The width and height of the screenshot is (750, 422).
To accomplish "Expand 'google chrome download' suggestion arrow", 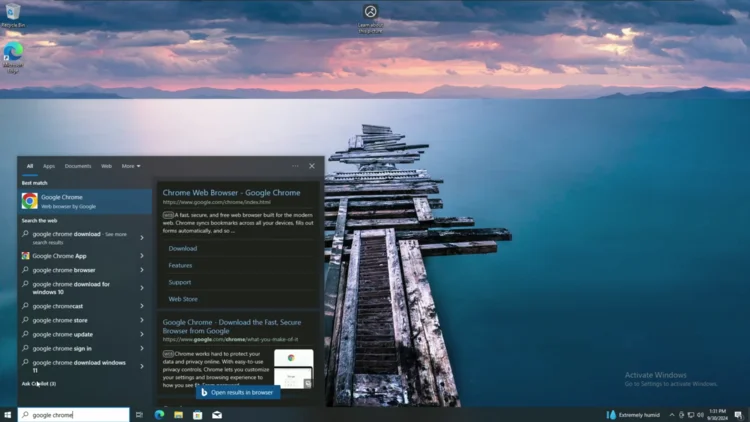I will [x=142, y=238].
